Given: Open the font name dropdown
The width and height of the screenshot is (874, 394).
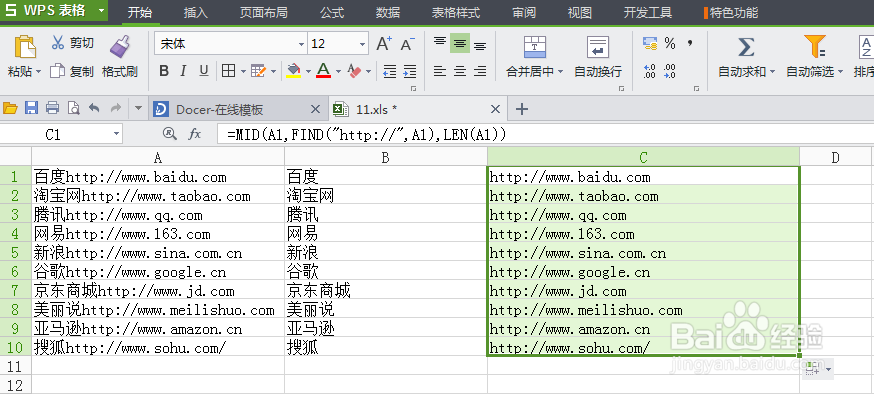Looking at the screenshot, I should (x=302, y=44).
